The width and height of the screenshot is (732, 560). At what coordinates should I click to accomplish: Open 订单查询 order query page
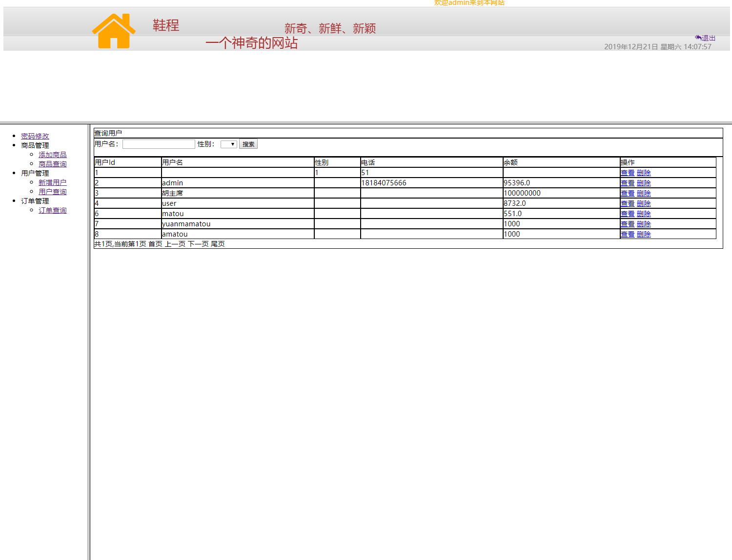click(52, 210)
